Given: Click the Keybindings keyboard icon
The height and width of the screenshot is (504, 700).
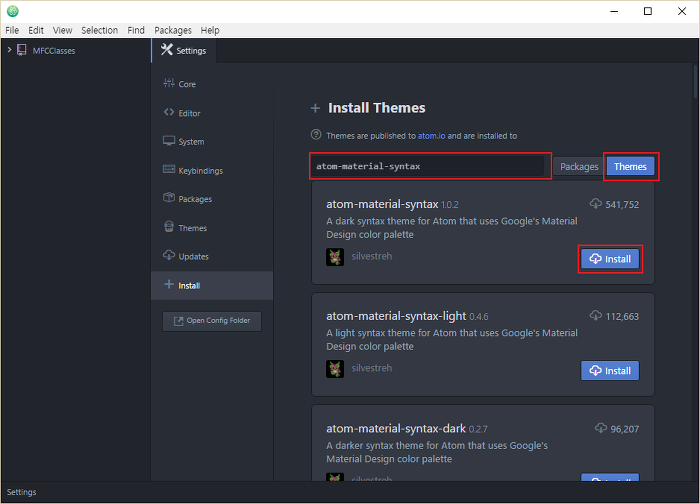Looking at the screenshot, I should 169,169.
